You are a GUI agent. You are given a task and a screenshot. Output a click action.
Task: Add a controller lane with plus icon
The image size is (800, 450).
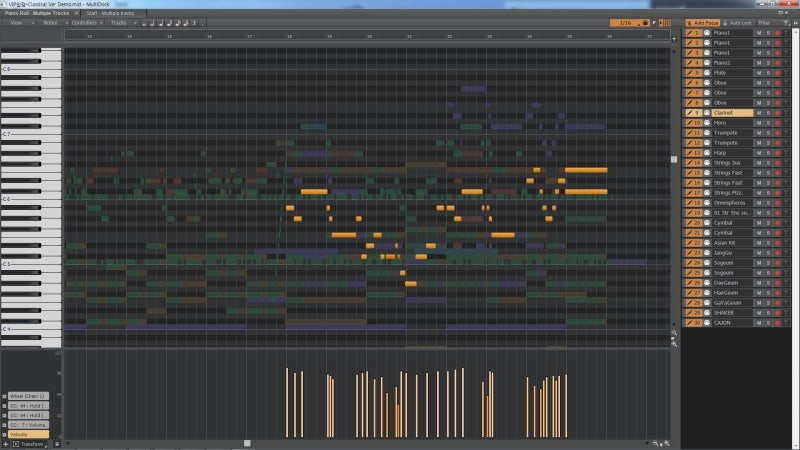6,444
